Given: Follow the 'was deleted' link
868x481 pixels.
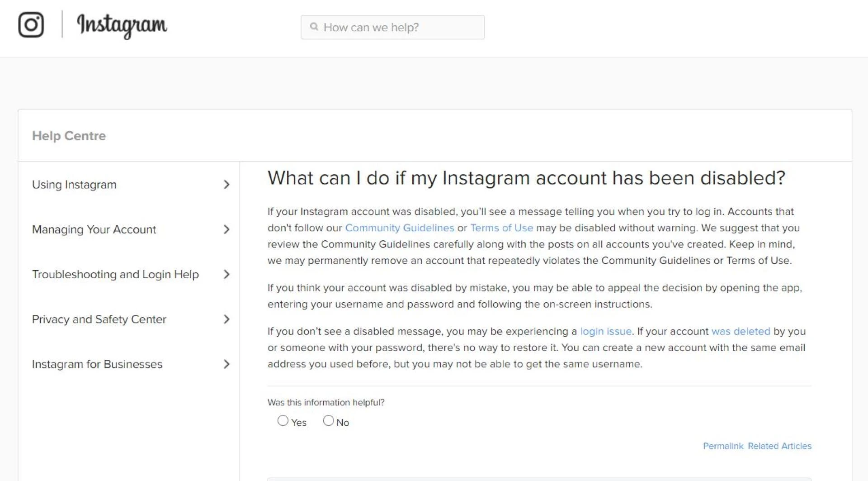Looking at the screenshot, I should coord(741,331).
